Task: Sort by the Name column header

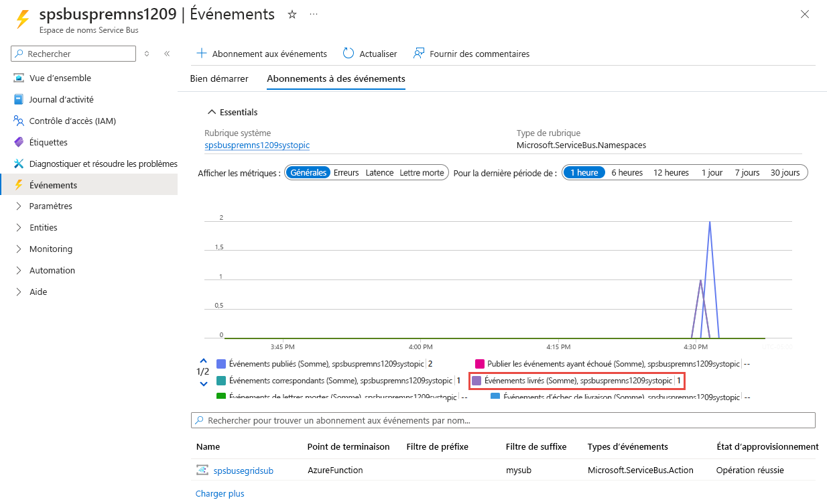Action: [208, 446]
